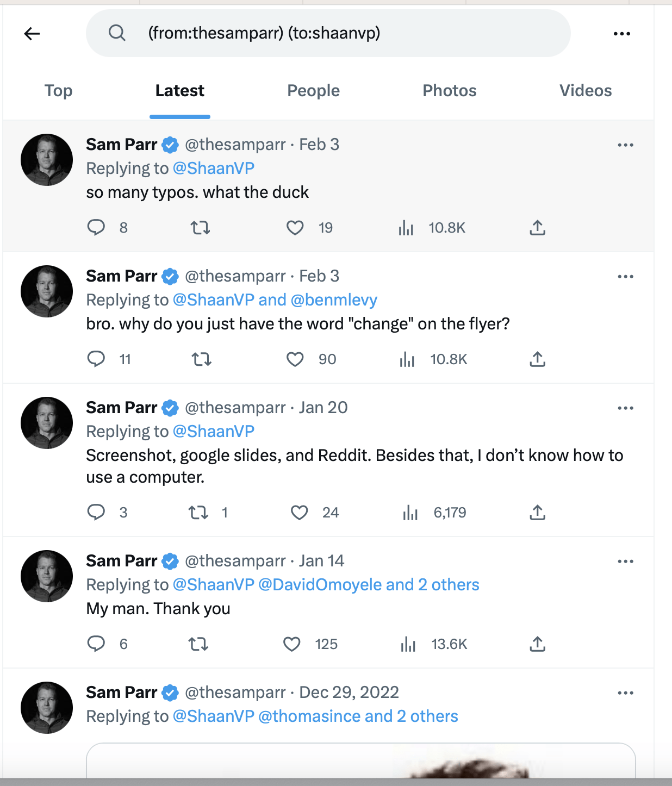Open search options three-dot menu
Screen dimensions: 672x786
[x=621, y=34]
